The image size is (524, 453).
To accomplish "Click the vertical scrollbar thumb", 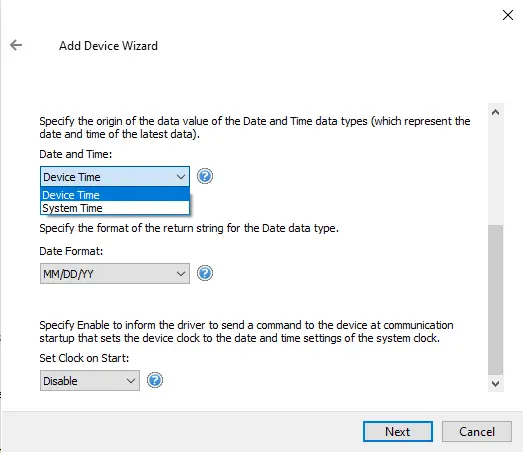I will [x=495, y=300].
